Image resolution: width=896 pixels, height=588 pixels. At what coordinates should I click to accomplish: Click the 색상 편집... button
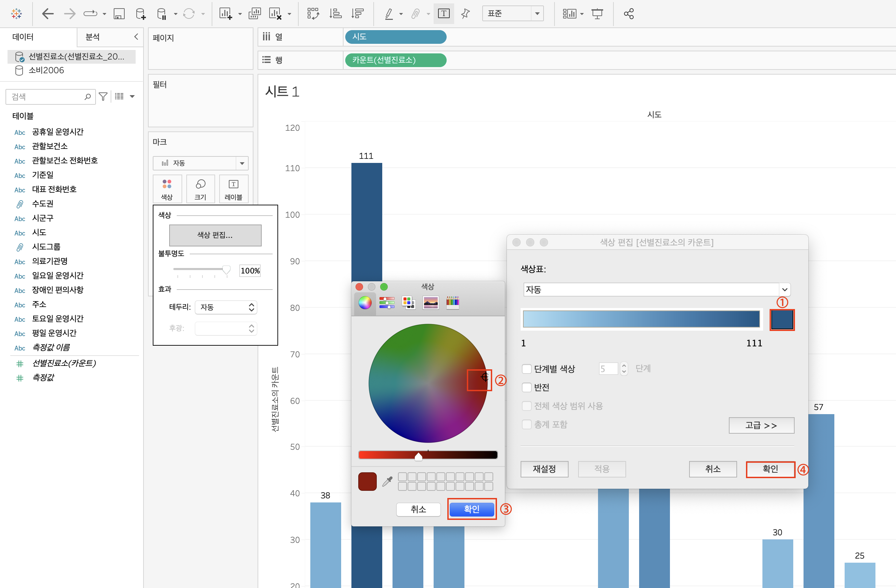pos(215,235)
